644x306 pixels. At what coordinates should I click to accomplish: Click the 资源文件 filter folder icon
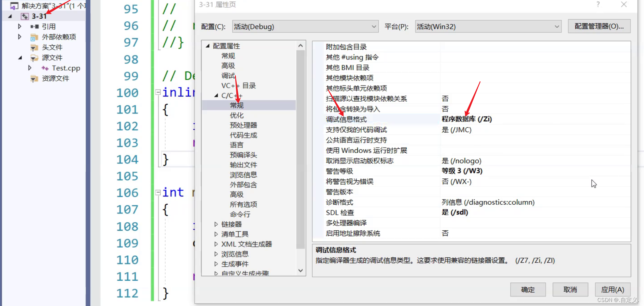pyautogui.click(x=34, y=79)
